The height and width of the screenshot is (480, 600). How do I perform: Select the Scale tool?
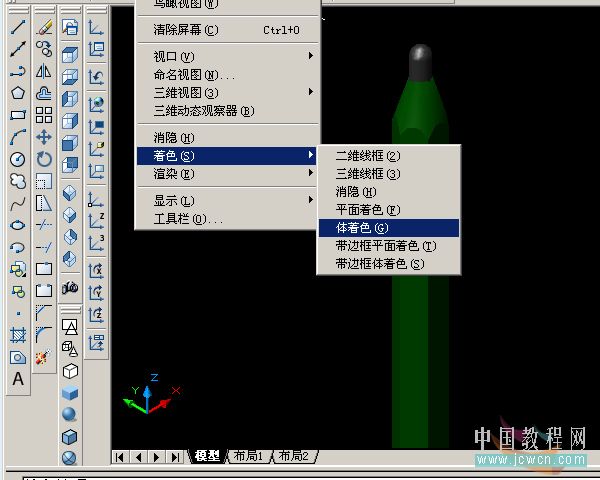(44, 181)
